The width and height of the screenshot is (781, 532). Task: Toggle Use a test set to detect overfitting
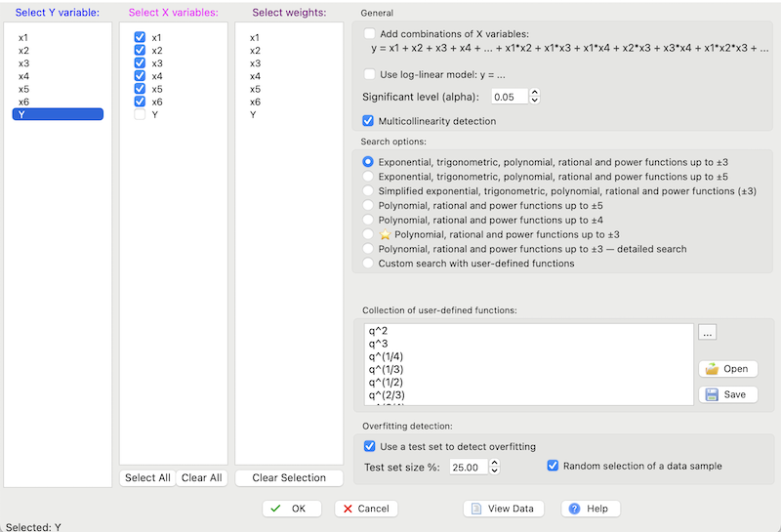[x=370, y=446]
